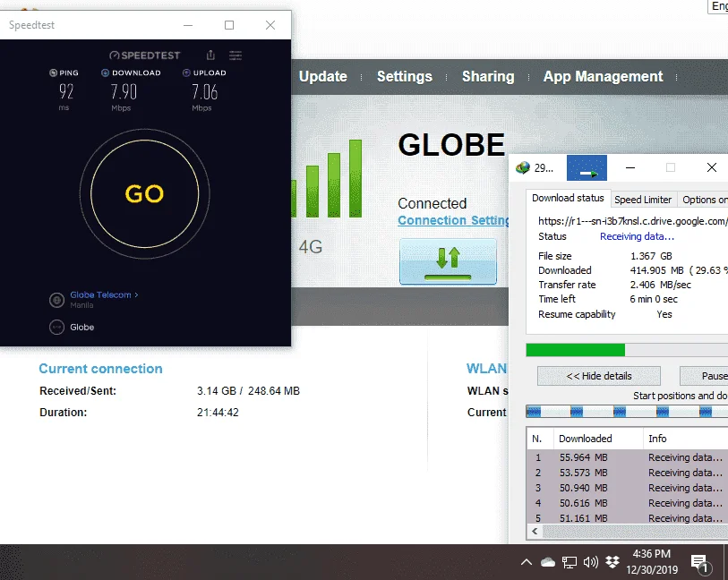
Task: Click the 3.14 GB / 248.64 MB received/sent value
Action: click(x=248, y=391)
